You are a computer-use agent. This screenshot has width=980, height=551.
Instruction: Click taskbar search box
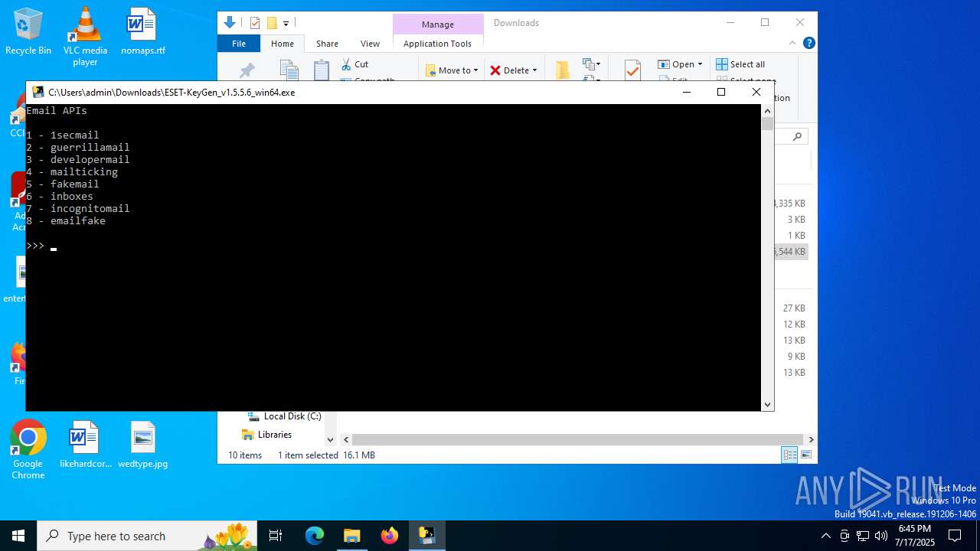[149, 536]
